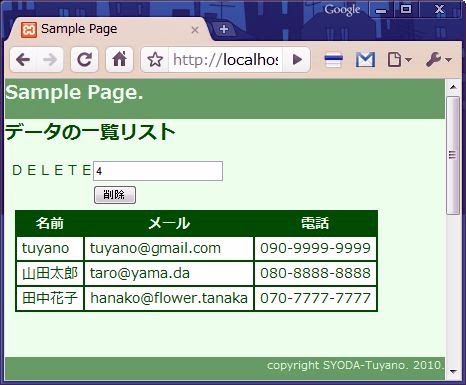The height and width of the screenshot is (385, 466).
Task: Click the Google logo in title bar
Action: click(x=342, y=10)
